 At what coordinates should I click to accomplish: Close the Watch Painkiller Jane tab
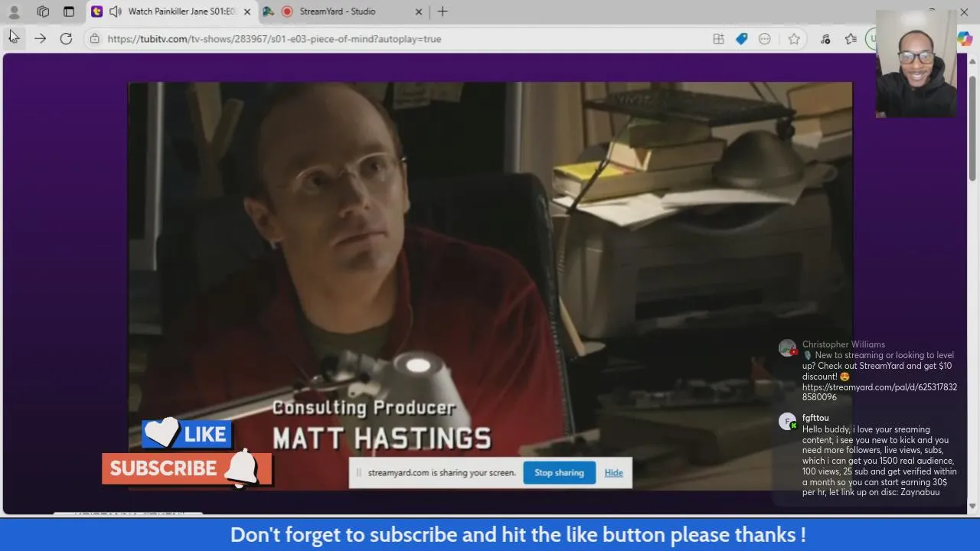point(247,11)
